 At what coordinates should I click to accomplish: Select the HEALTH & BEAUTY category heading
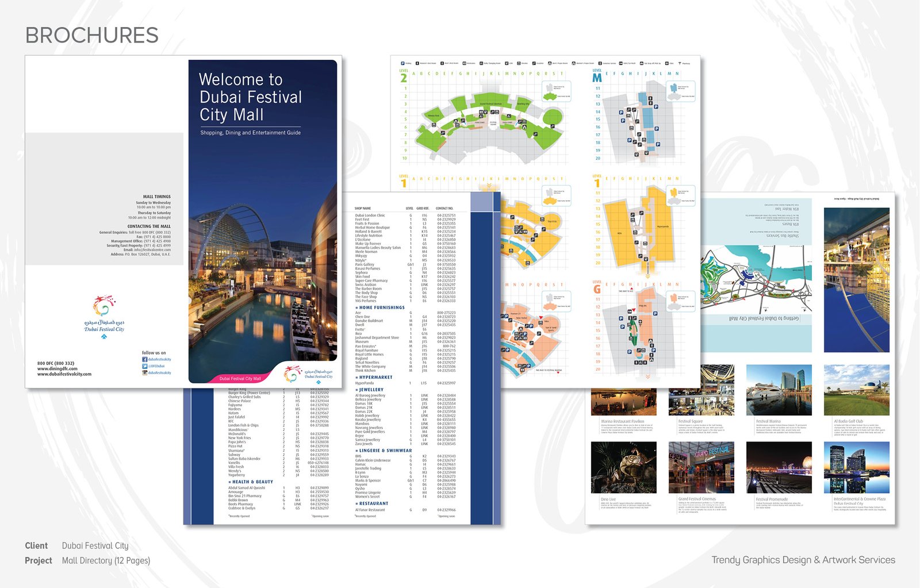251,482
